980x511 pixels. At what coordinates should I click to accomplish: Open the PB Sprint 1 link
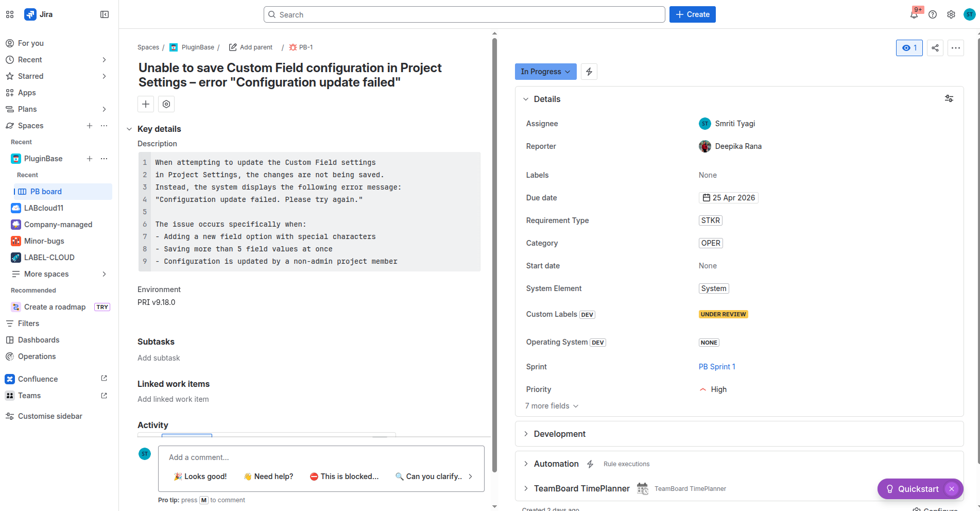(x=717, y=367)
